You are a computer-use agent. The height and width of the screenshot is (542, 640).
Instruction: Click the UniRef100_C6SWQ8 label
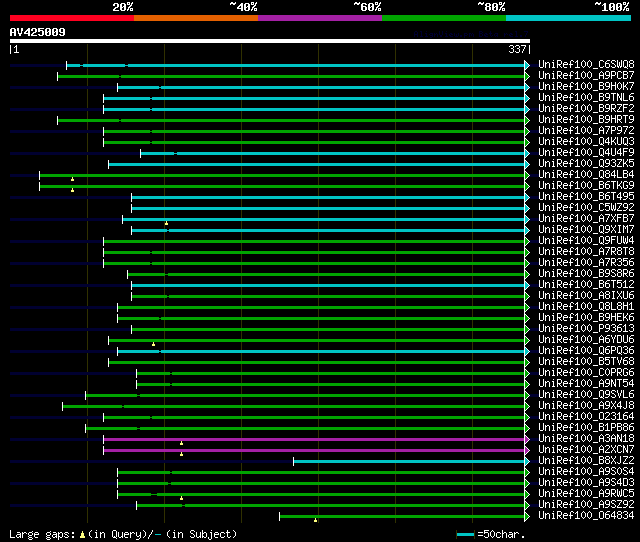[x=586, y=64]
